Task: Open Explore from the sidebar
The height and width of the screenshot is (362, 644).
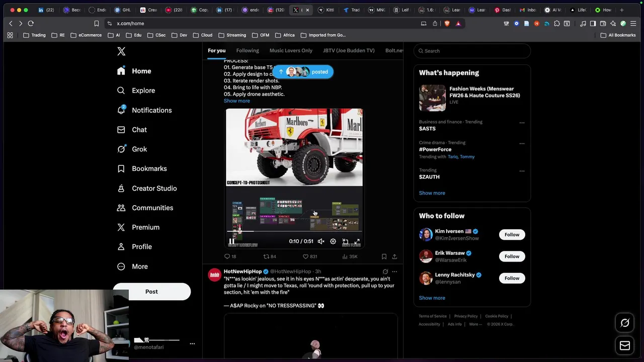Action: 136,90
